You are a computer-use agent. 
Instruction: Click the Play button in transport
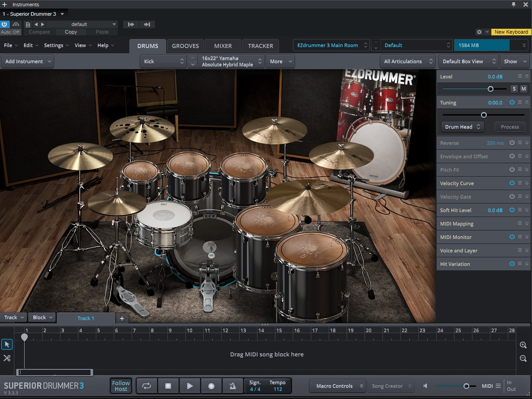190,386
